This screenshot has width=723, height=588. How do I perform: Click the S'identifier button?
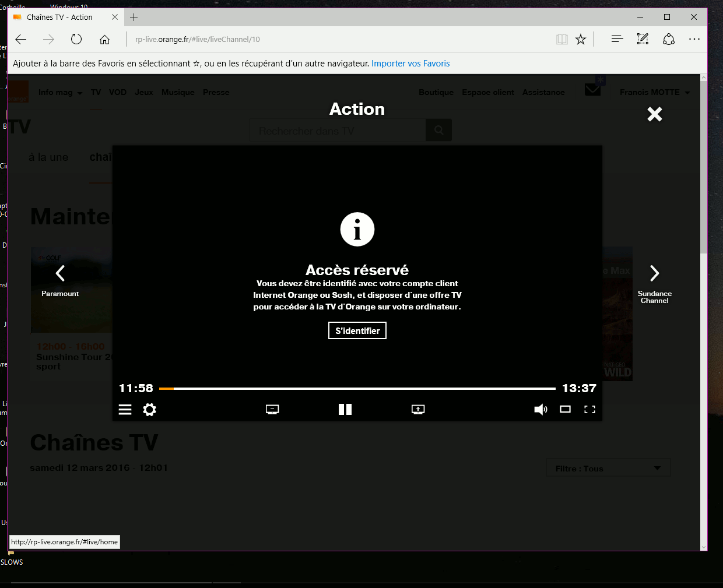pyautogui.click(x=357, y=330)
